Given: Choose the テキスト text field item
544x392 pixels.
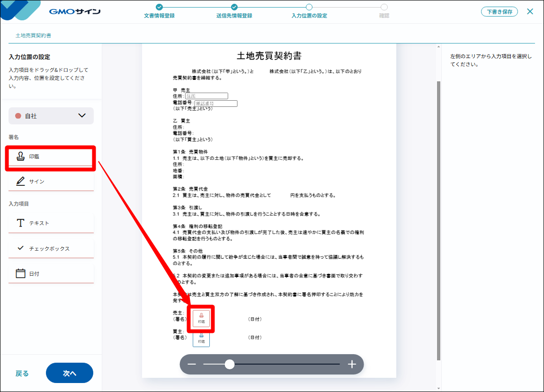Looking at the screenshot, I should click(51, 223).
